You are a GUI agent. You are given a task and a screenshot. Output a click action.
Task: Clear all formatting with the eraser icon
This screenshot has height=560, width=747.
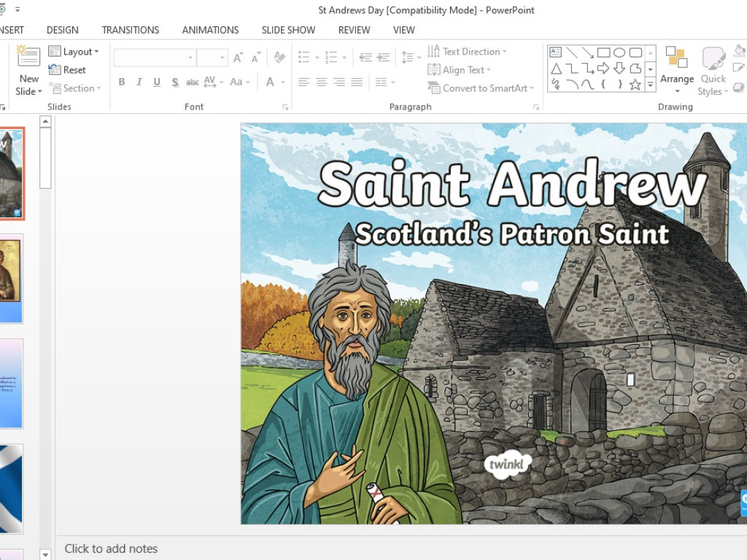tap(279, 58)
